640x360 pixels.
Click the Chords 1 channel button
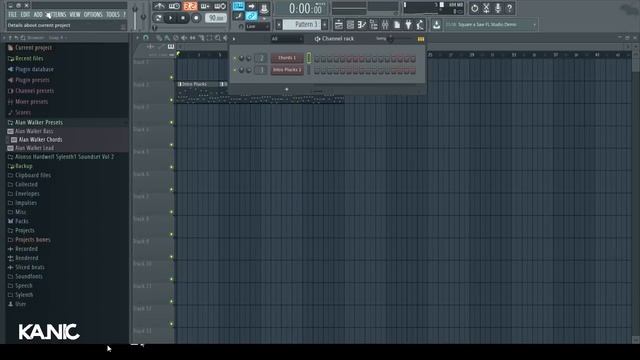click(x=287, y=58)
